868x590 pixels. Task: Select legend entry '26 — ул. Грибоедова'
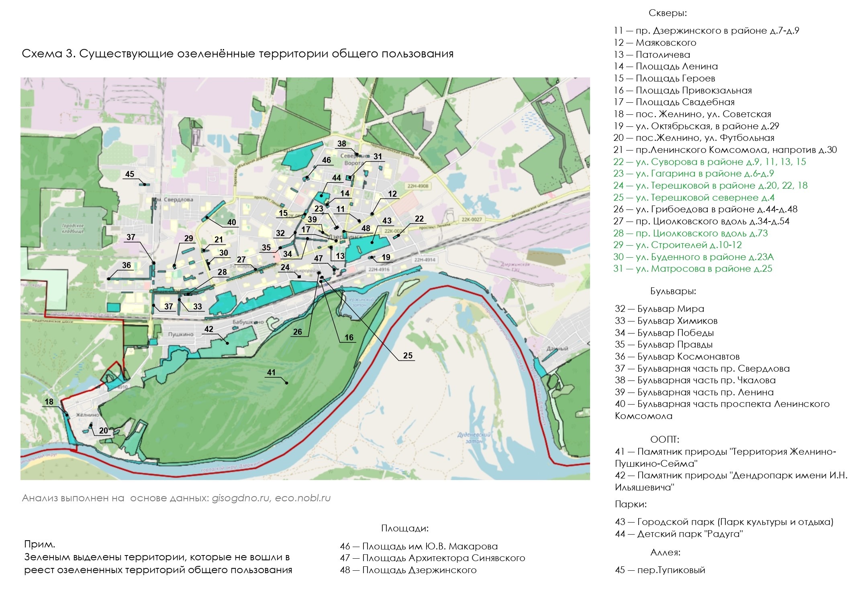705,209
